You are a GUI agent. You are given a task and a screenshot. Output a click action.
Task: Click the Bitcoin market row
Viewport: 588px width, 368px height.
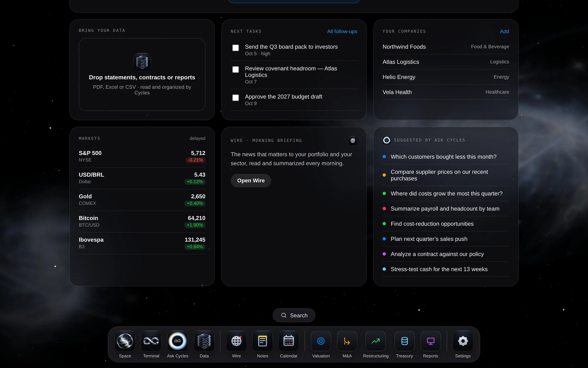[142, 222]
